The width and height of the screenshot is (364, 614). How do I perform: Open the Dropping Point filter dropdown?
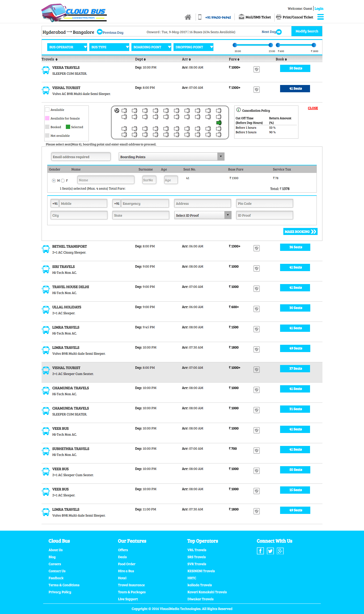[193, 47]
